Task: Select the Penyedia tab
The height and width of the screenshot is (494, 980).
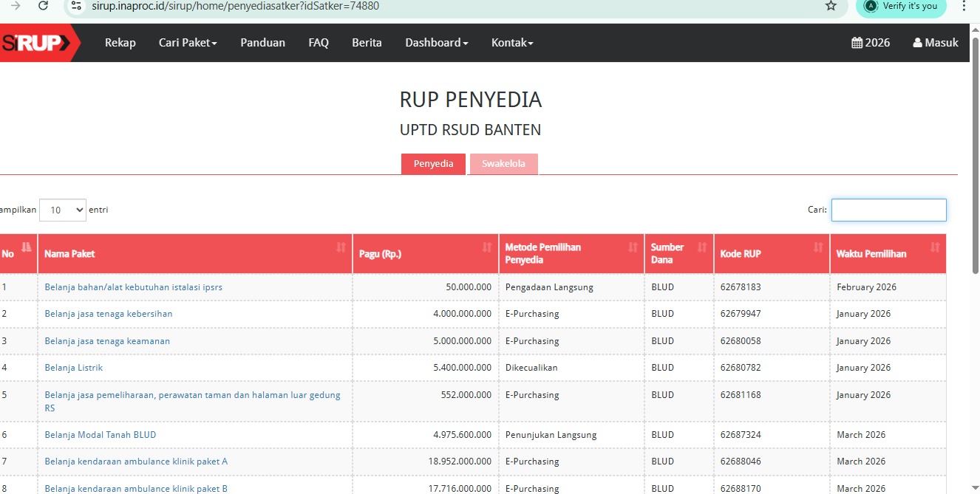Action: pyautogui.click(x=433, y=164)
